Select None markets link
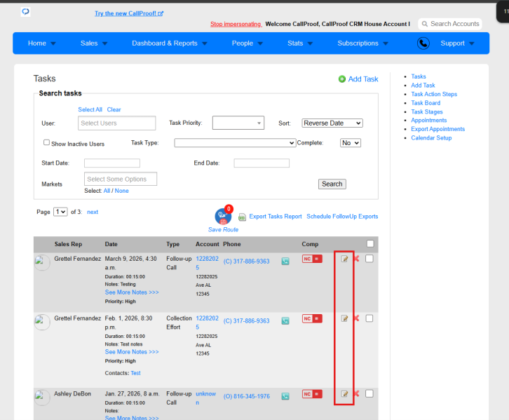 click(122, 191)
